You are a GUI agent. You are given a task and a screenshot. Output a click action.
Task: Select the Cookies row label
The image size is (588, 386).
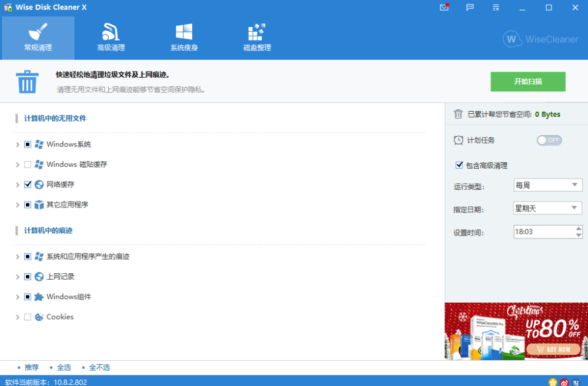[x=60, y=317]
